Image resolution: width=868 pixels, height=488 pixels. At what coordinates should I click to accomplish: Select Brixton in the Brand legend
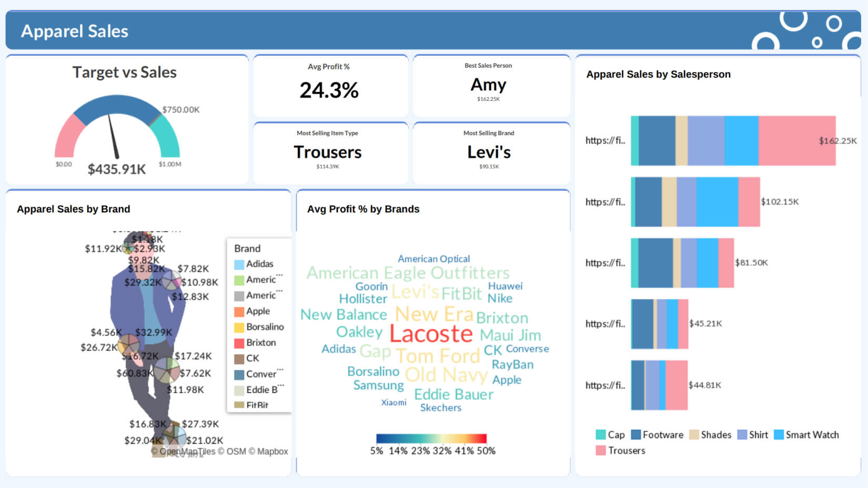[x=255, y=343]
